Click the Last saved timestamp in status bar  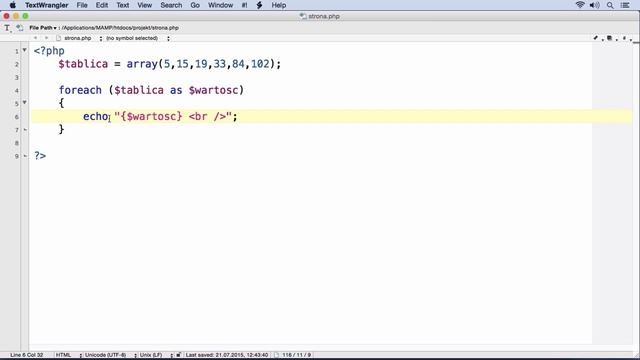click(x=227, y=355)
